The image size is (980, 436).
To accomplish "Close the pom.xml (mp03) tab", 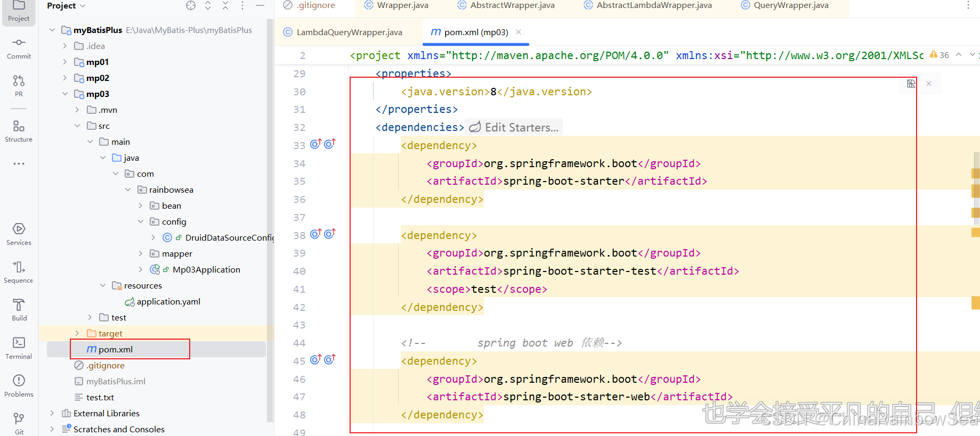I will [519, 32].
